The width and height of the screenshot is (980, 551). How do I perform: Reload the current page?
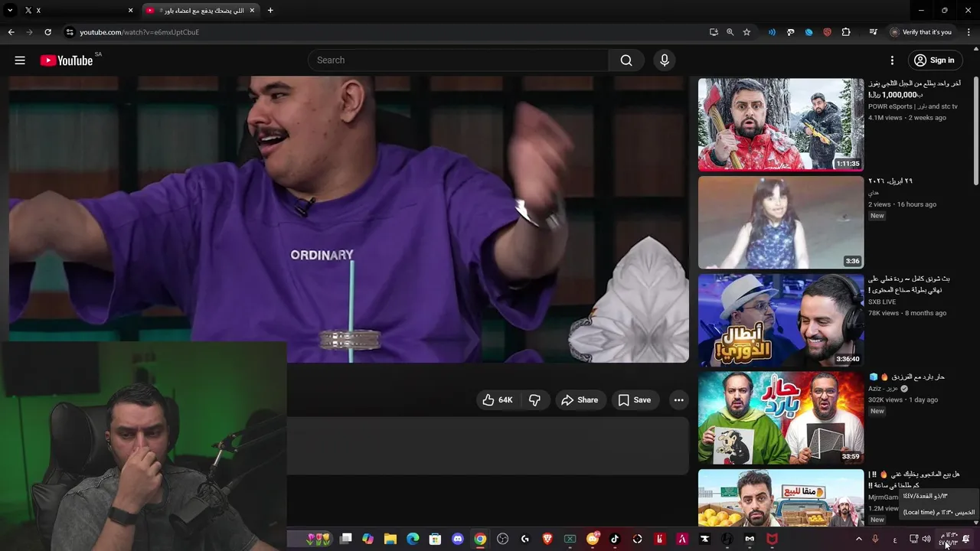click(47, 32)
